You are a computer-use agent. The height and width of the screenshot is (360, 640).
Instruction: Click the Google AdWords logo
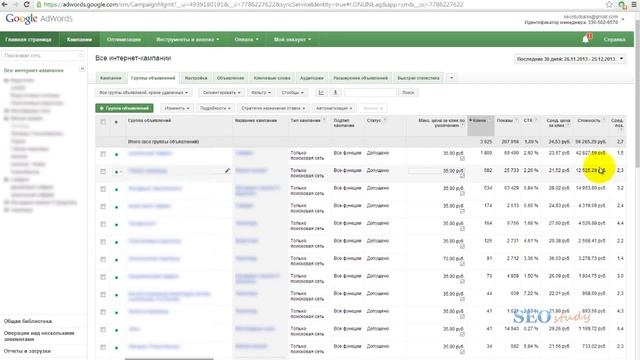click(39, 19)
